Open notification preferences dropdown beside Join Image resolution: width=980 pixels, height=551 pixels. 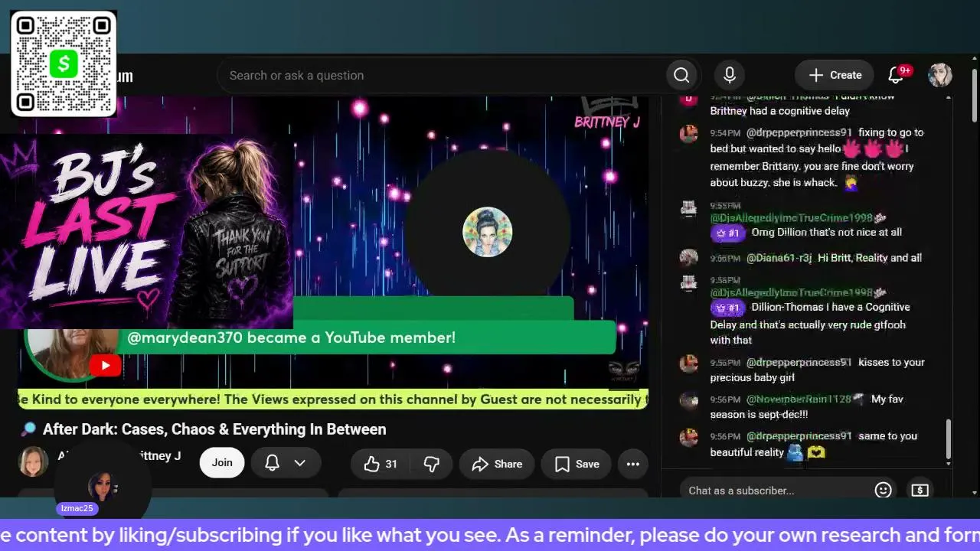tap(286, 463)
